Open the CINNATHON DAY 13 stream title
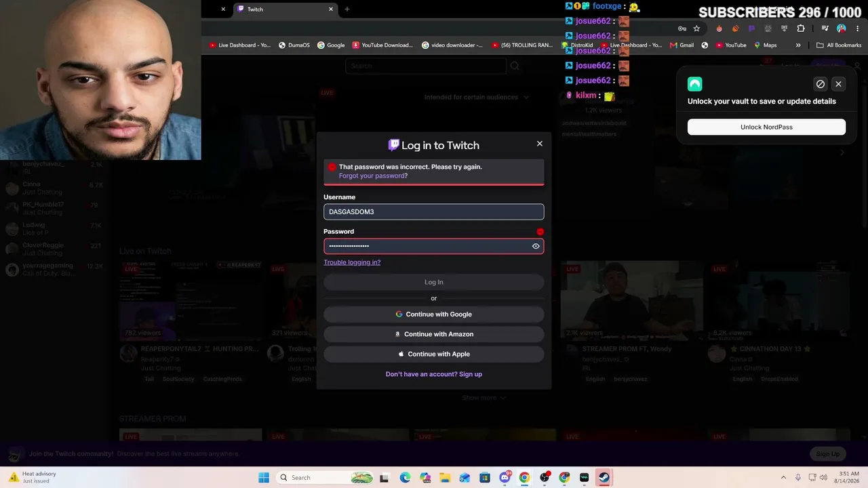This screenshot has height=488, width=868. [770, 349]
